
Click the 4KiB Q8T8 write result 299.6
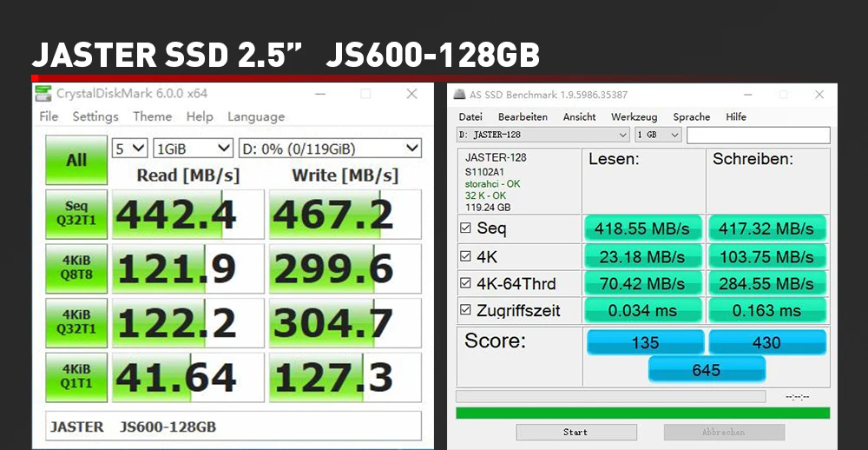[x=345, y=268]
